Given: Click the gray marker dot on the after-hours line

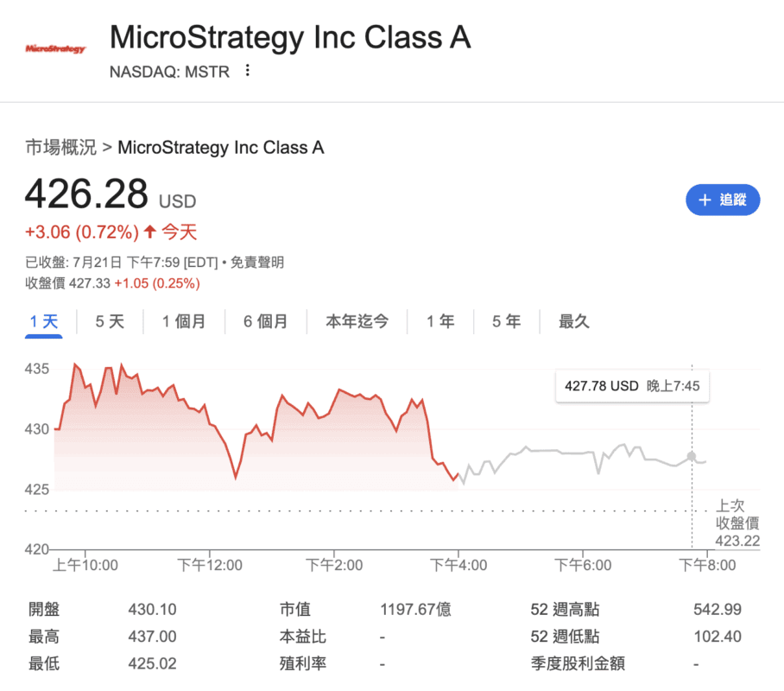Looking at the screenshot, I should pyautogui.click(x=692, y=456).
